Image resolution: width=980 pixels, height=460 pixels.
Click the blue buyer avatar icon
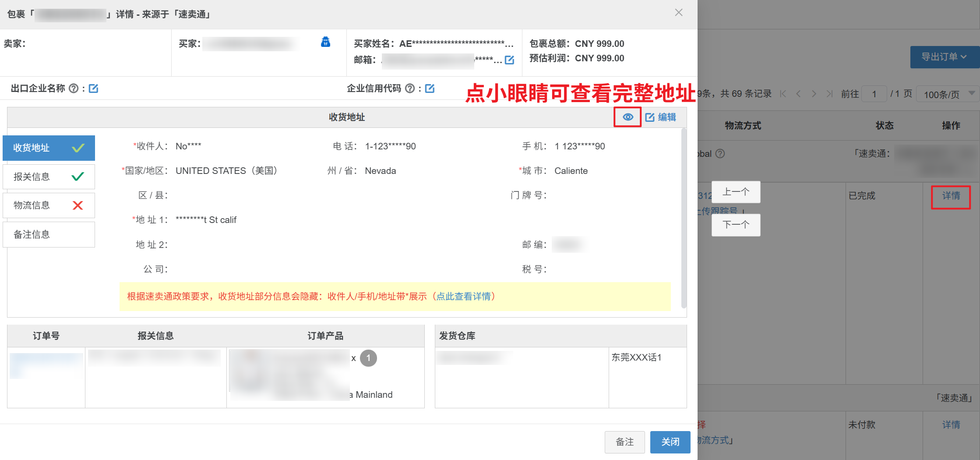325,42
